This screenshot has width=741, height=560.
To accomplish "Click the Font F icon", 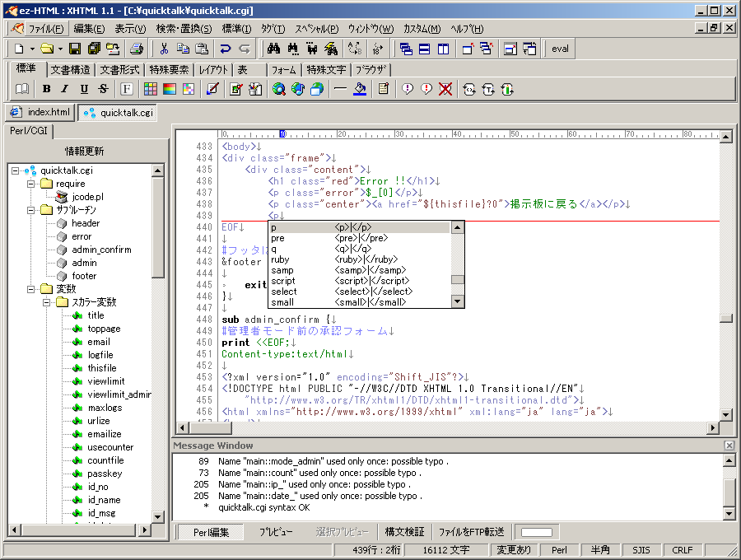I will pyautogui.click(x=126, y=89).
